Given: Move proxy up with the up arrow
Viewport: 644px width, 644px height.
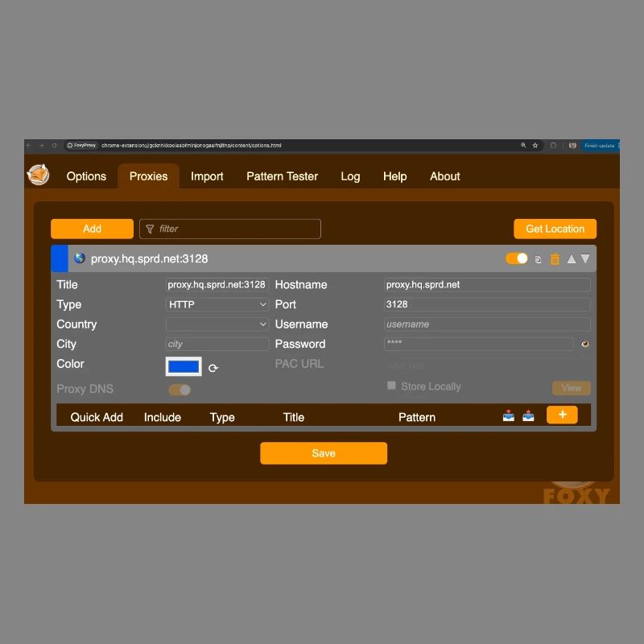Looking at the screenshot, I should coord(572,259).
